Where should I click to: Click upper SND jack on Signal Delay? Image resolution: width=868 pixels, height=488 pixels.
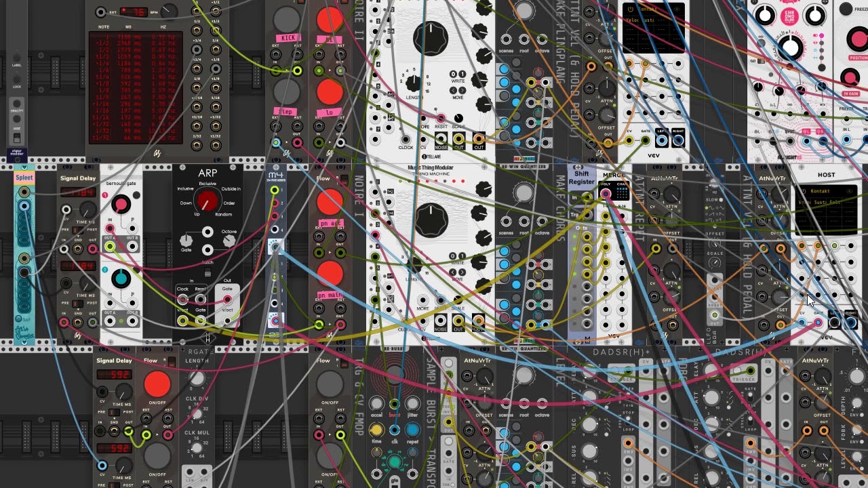point(78,249)
